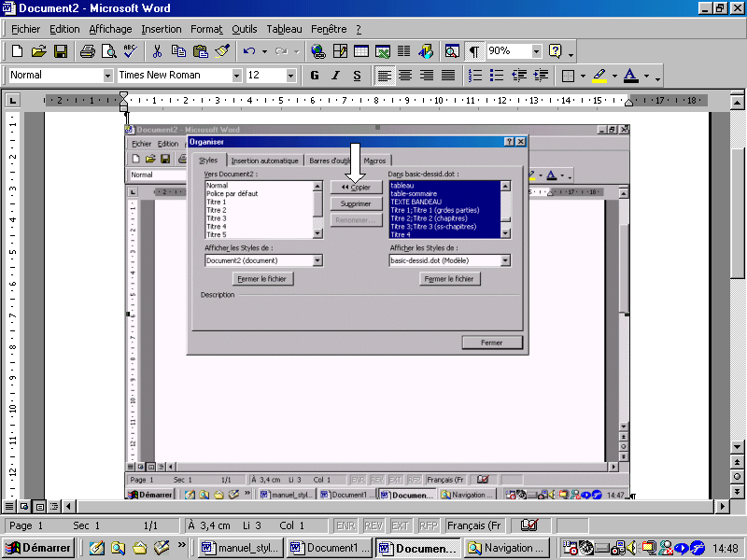
Task: Expand the Times New Roman font dropdown
Action: [x=237, y=76]
